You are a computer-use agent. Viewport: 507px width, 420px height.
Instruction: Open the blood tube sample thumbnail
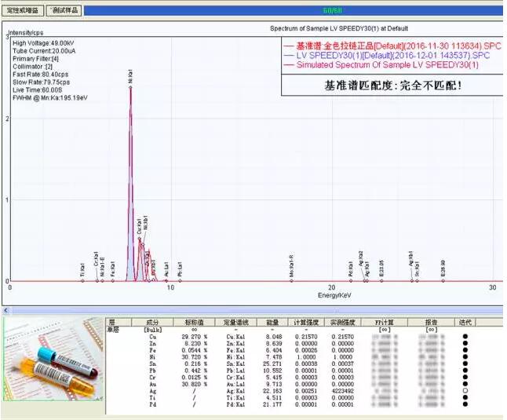point(53,359)
